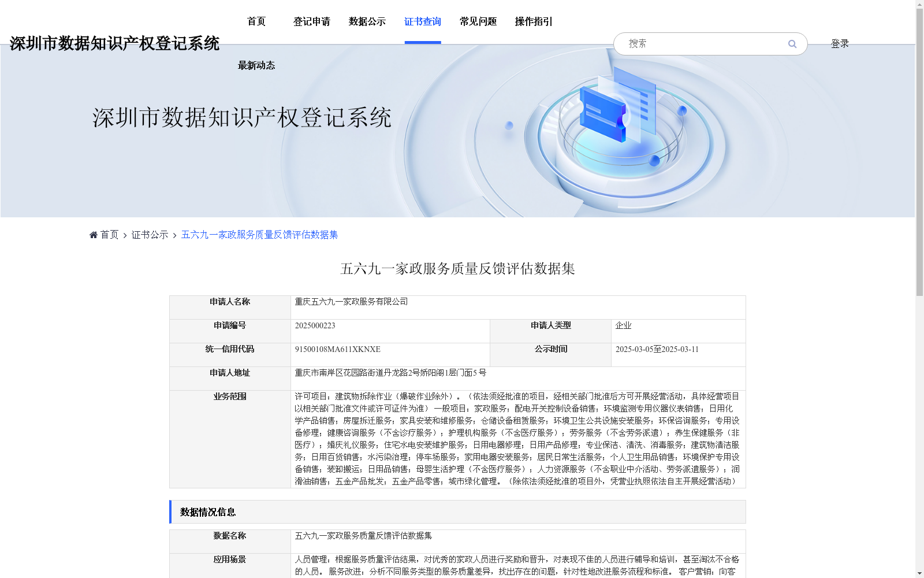Click the 登录 link
The height and width of the screenshot is (578, 924).
(840, 44)
